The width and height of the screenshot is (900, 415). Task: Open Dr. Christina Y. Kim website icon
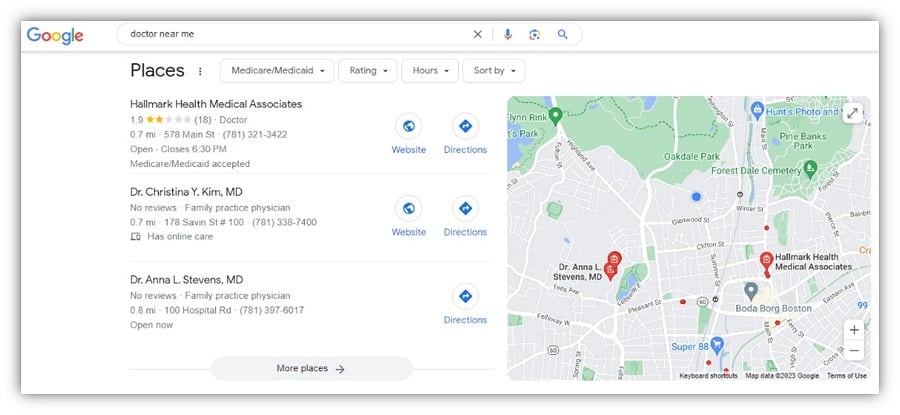point(409,208)
